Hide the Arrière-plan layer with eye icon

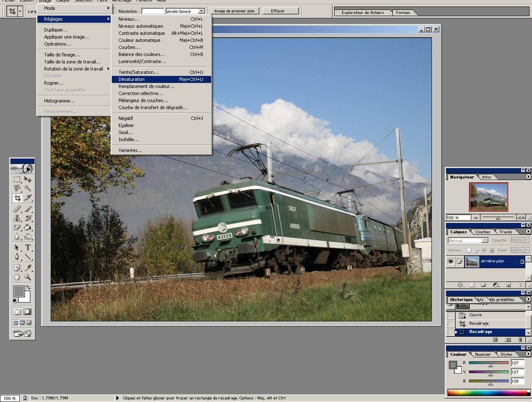click(451, 261)
